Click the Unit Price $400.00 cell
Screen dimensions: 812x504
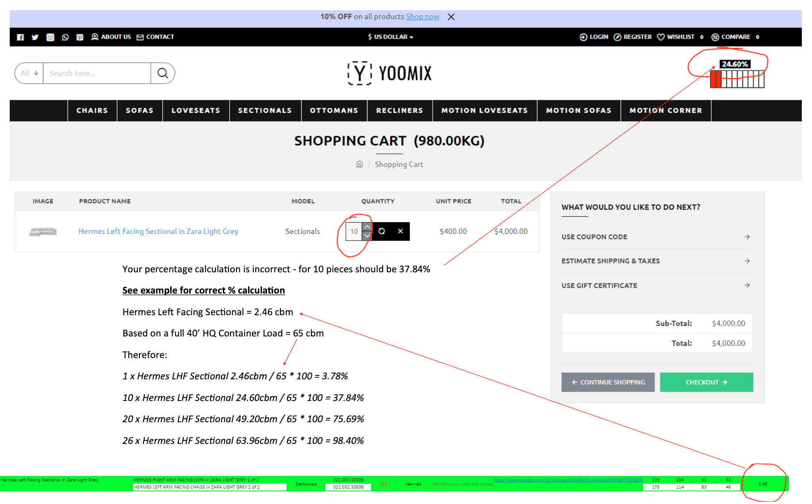click(453, 231)
